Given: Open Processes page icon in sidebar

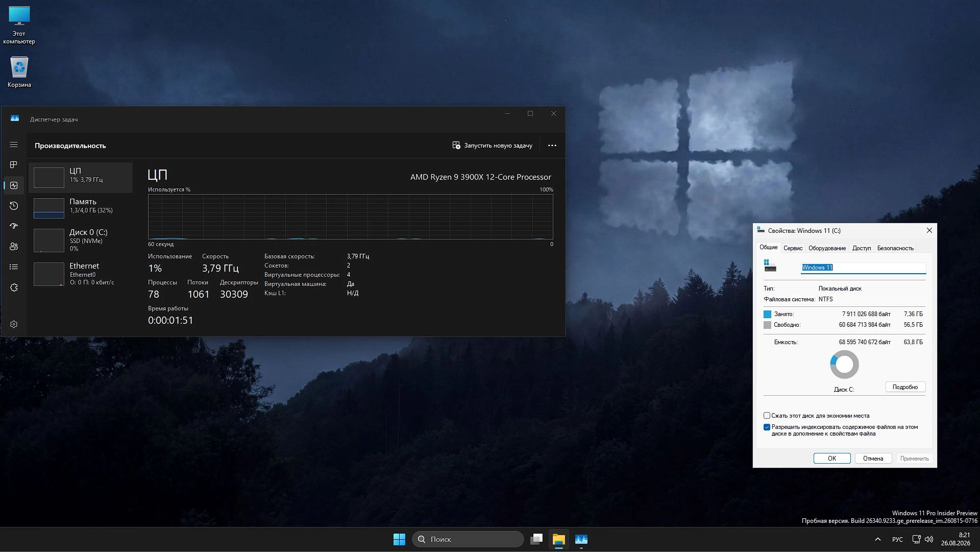Looking at the screenshot, I should 14,165.
